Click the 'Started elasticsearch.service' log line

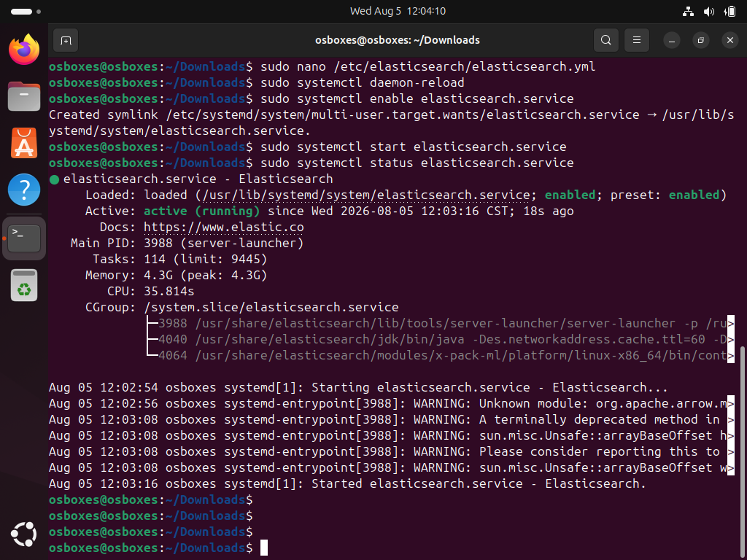pos(347,484)
